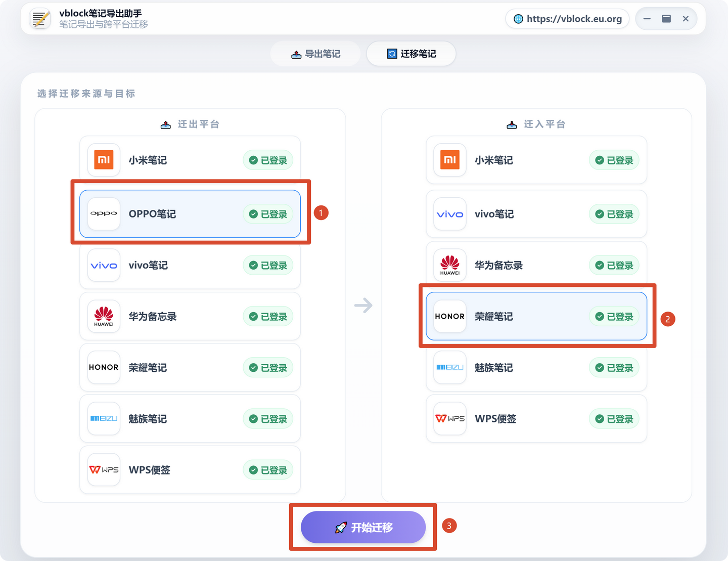
Task: Click 已登录 badge of target 魅族笔记
Action: tap(614, 368)
